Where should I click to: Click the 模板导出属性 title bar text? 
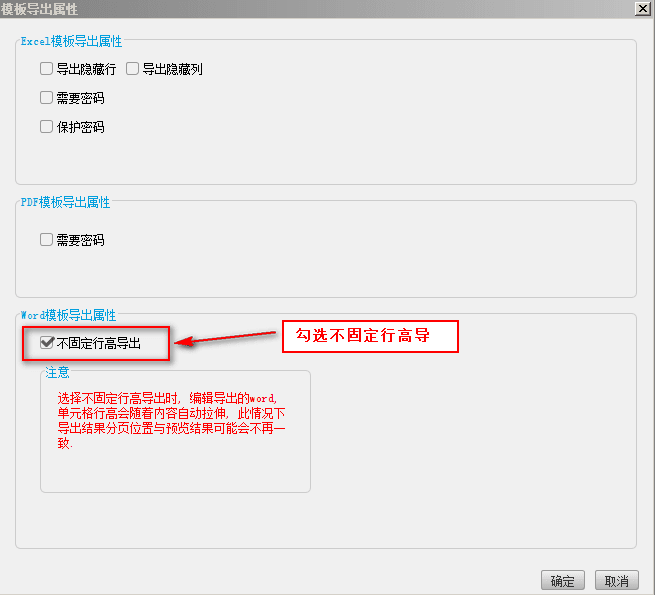[x=39, y=9]
